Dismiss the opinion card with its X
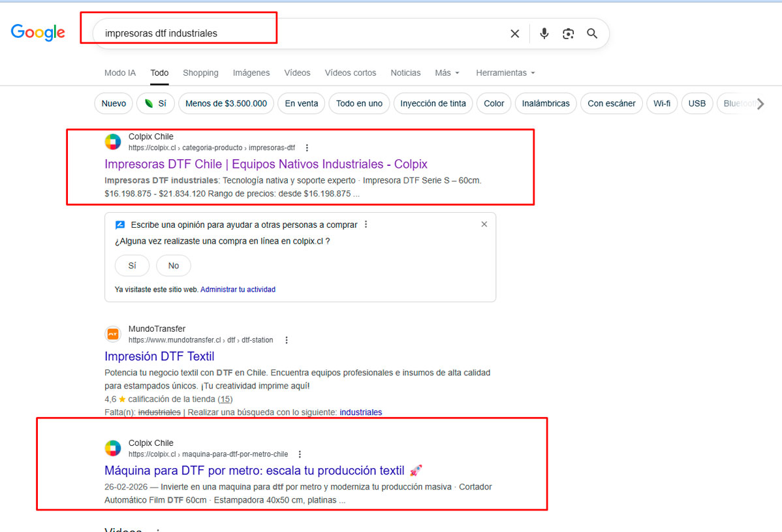The image size is (782, 532). [484, 225]
